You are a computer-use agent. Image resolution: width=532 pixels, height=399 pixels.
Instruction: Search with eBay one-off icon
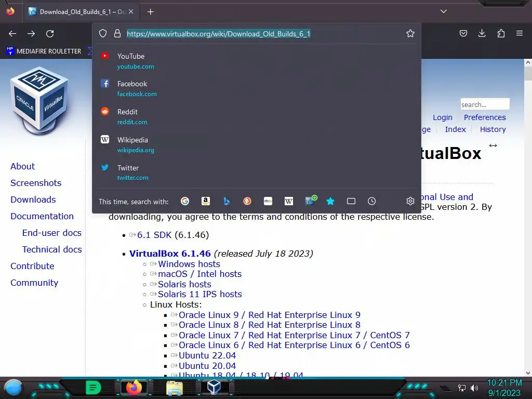268,201
